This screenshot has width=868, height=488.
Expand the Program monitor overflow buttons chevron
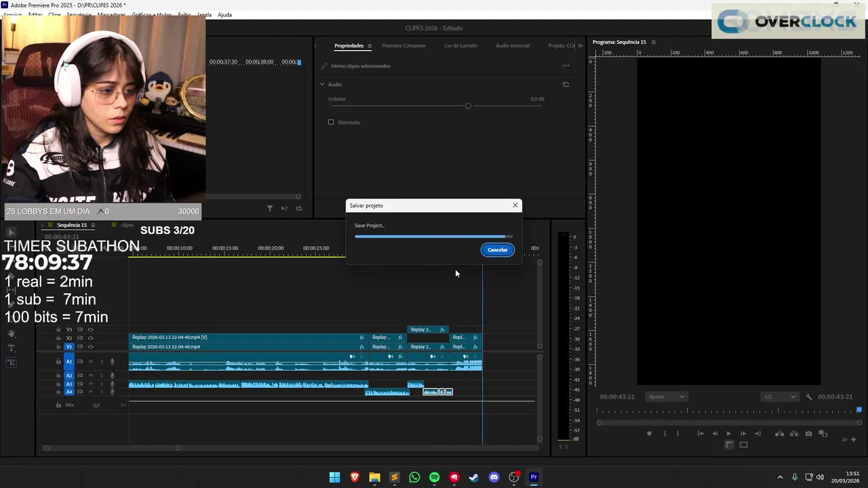(844, 439)
